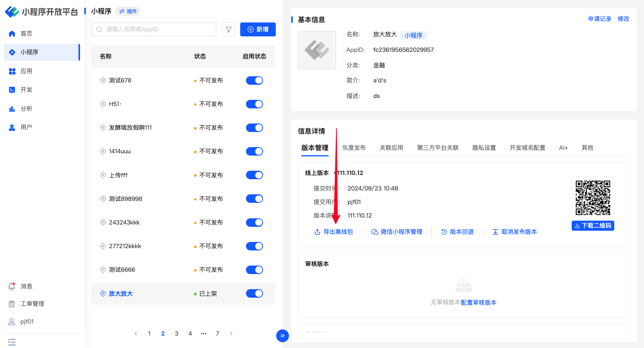Open the 消息 notification bell icon
644x348 pixels.
(12, 286)
